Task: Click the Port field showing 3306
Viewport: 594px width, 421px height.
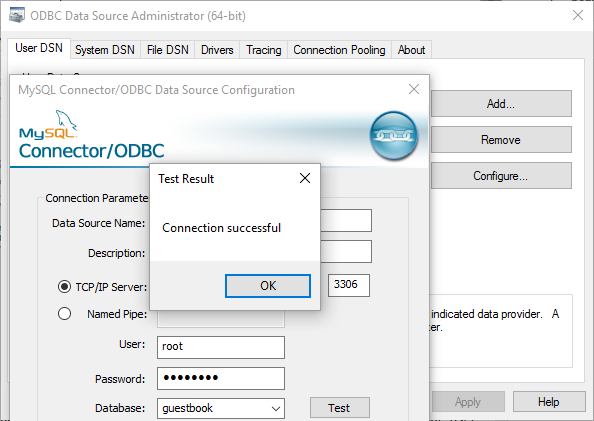Action: click(349, 285)
